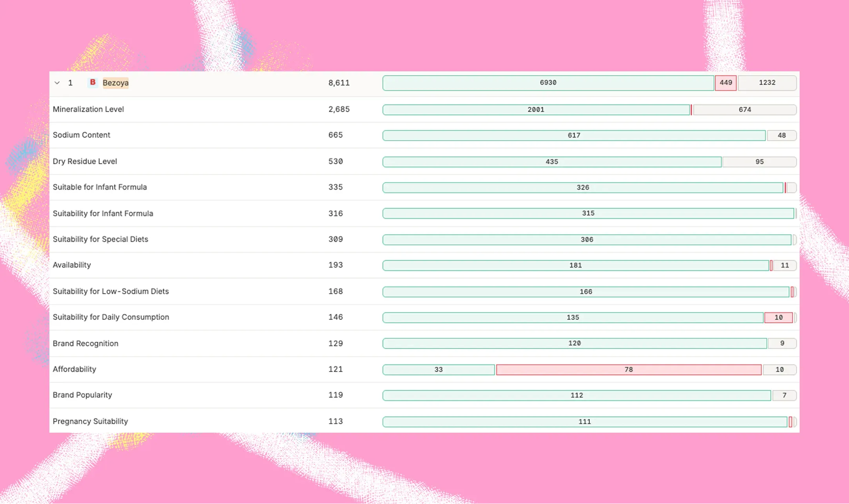This screenshot has width=849, height=504.
Task: Collapse the Bezoya row chevron
Action: click(57, 83)
